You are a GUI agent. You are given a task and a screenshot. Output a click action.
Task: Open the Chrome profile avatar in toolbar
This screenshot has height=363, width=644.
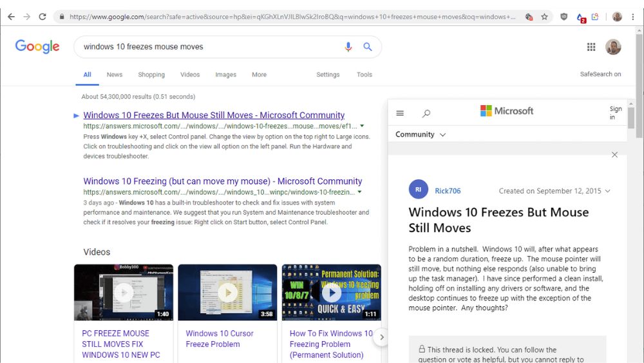coord(617,17)
